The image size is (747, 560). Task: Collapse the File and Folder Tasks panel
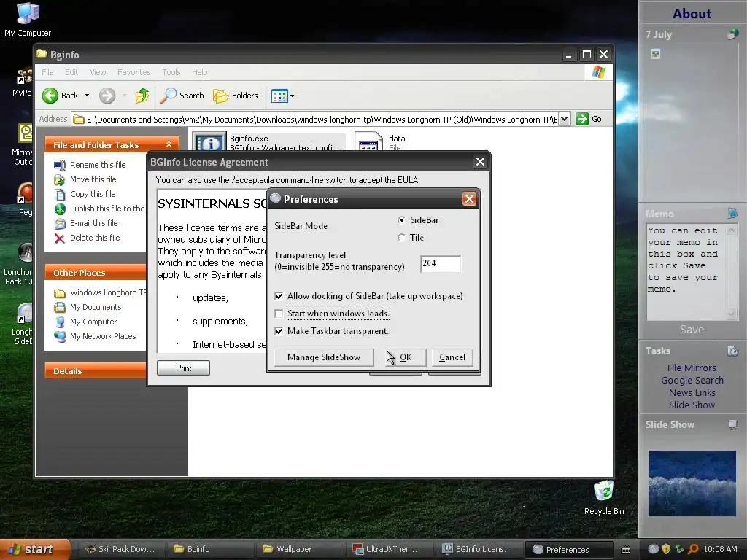(x=169, y=144)
